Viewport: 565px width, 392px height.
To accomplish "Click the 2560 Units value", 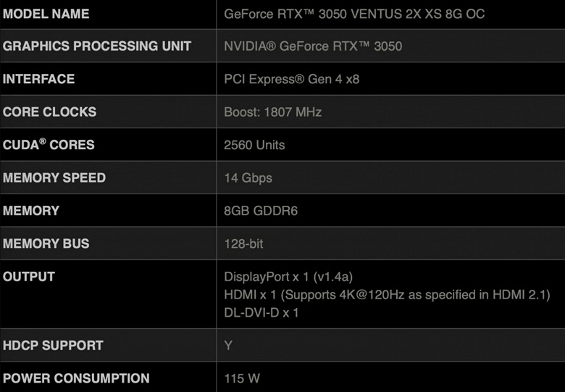I will (255, 145).
